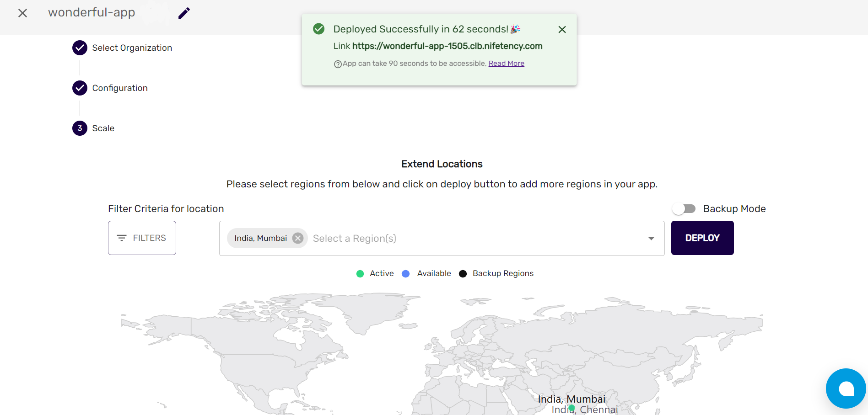Click the Select Organization step checkmark
Viewport: 868px width, 415px height.
coord(80,48)
